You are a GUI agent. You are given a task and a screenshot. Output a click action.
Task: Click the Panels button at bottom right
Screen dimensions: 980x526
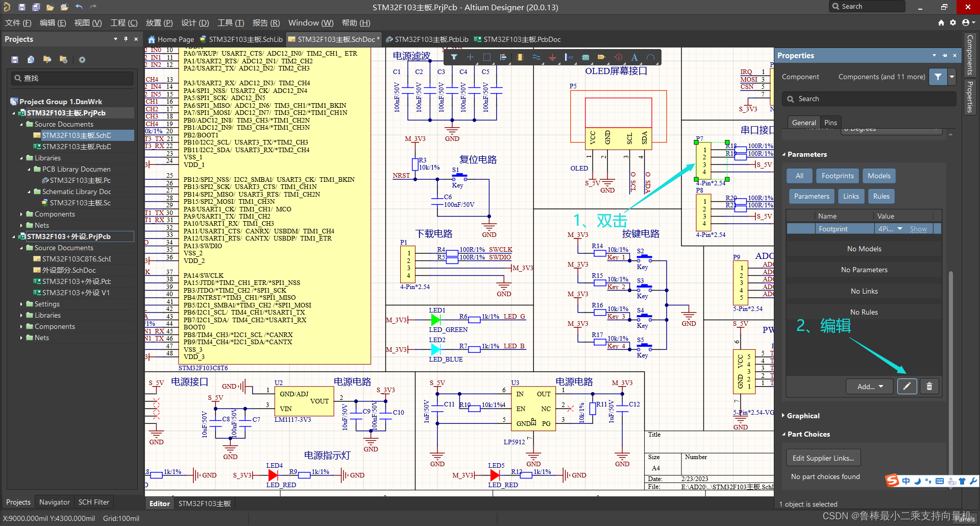964,519
